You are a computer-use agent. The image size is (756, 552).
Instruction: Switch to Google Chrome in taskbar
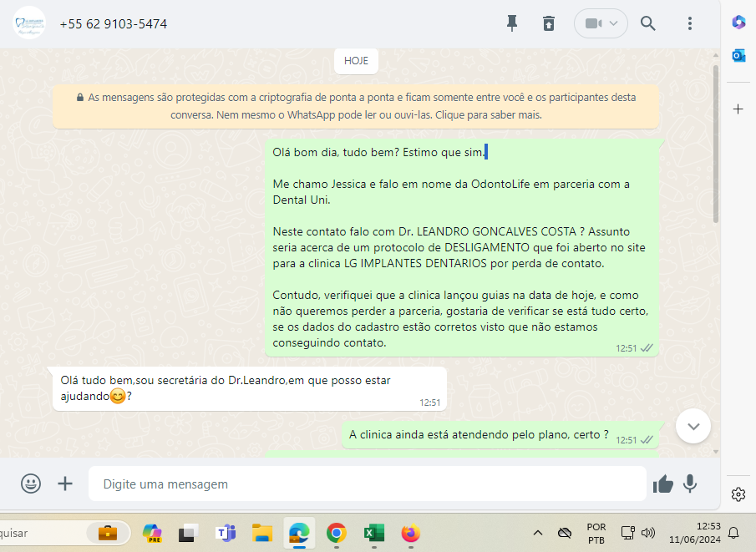coord(337,533)
